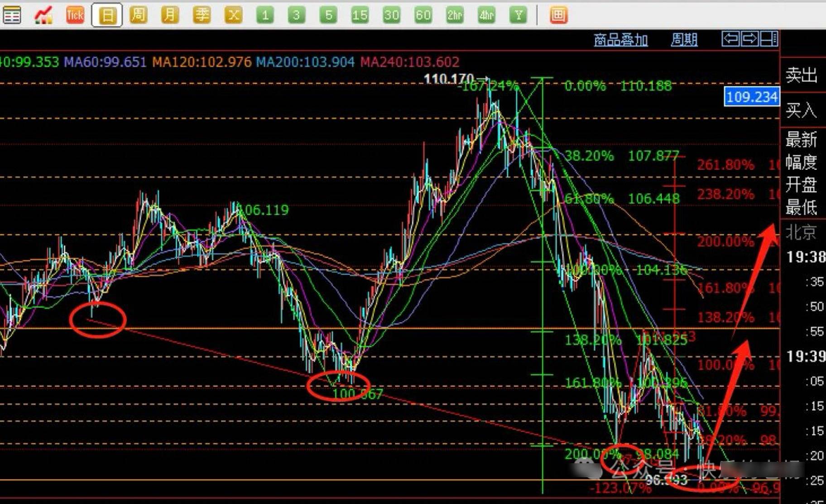Click the orange X period icon
Image resolution: width=826 pixels, height=504 pixels.
[233, 15]
